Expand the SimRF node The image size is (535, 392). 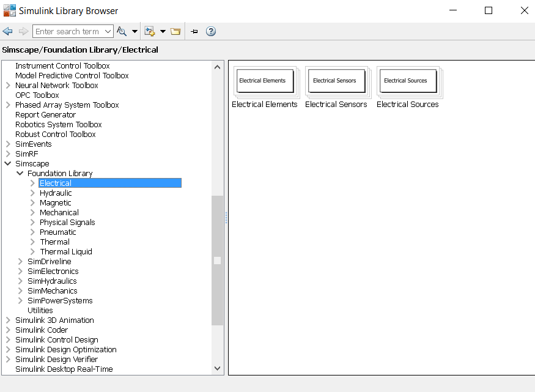(8, 154)
